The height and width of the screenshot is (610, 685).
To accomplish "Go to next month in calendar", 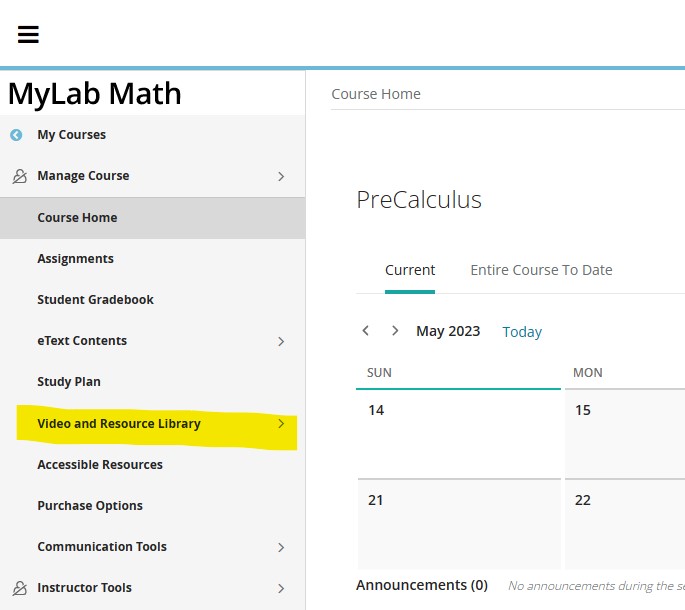I will [395, 331].
